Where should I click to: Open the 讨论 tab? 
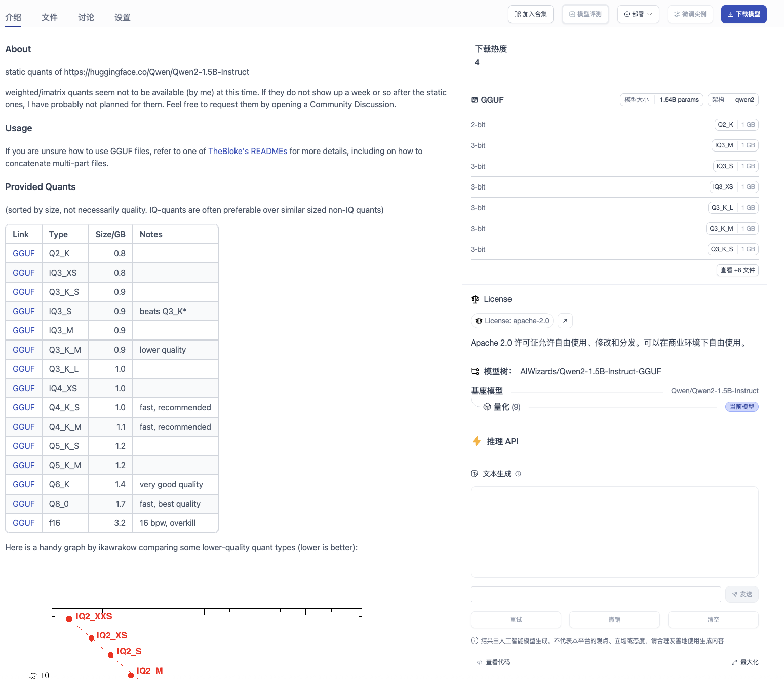(86, 17)
